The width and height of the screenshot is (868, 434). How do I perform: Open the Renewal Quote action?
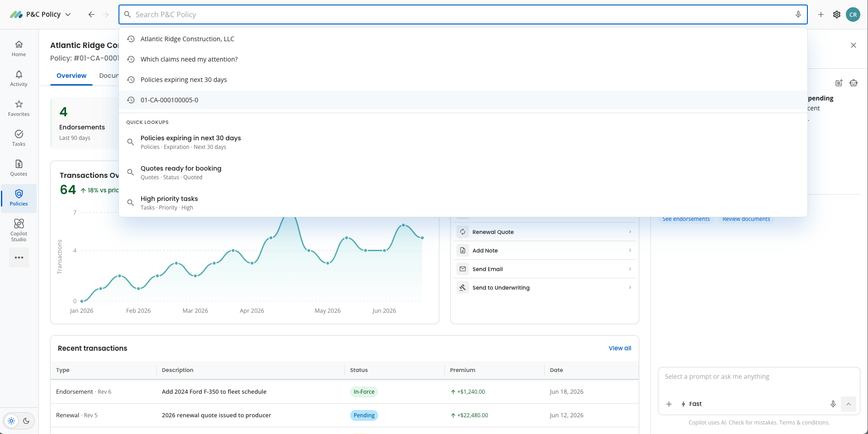[545, 232]
